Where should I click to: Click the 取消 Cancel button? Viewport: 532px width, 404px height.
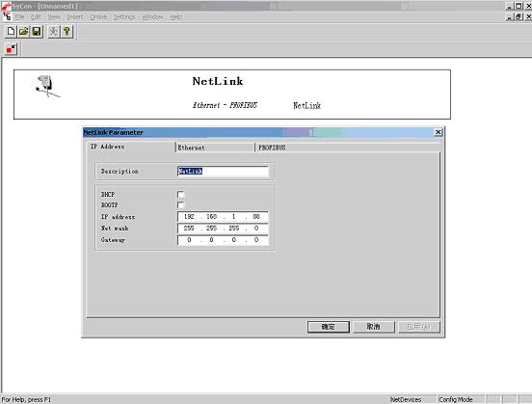[374, 327]
